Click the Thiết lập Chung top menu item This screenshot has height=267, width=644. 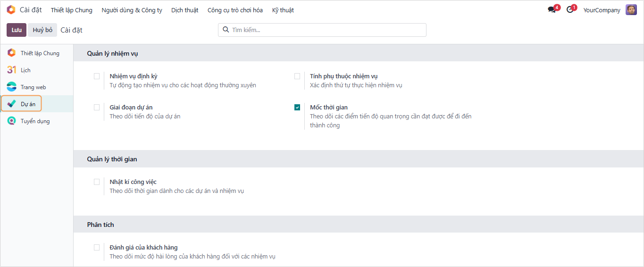click(x=72, y=10)
